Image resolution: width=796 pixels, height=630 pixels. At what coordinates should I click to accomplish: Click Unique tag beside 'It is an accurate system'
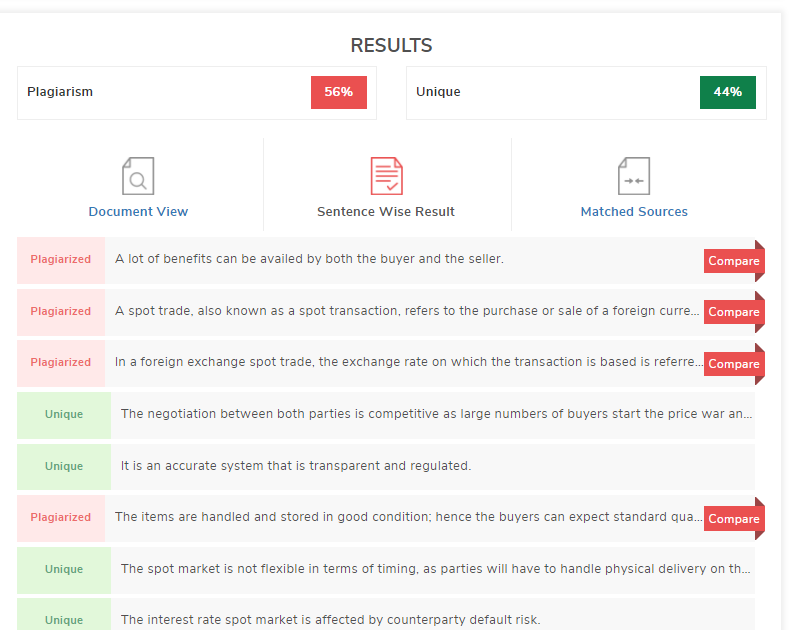(x=64, y=467)
